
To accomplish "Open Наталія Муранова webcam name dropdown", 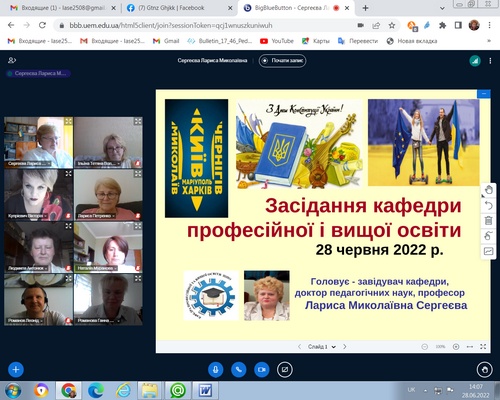I will (x=97, y=268).
